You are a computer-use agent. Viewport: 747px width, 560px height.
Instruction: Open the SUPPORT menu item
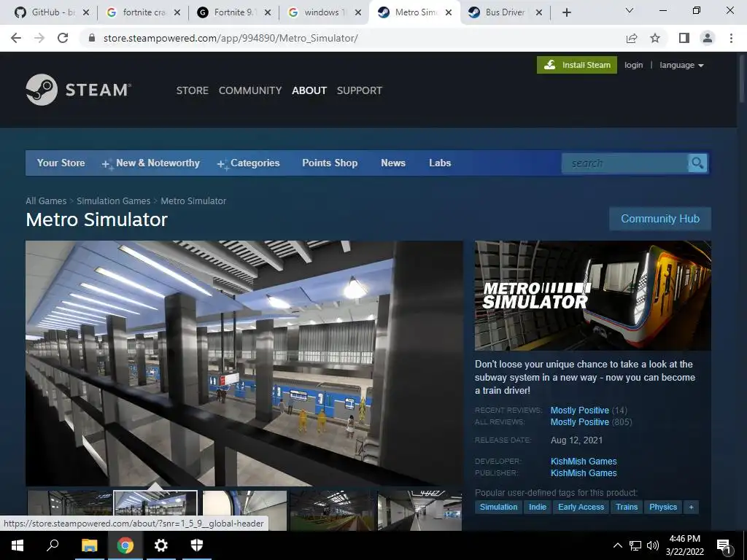click(359, 90)
